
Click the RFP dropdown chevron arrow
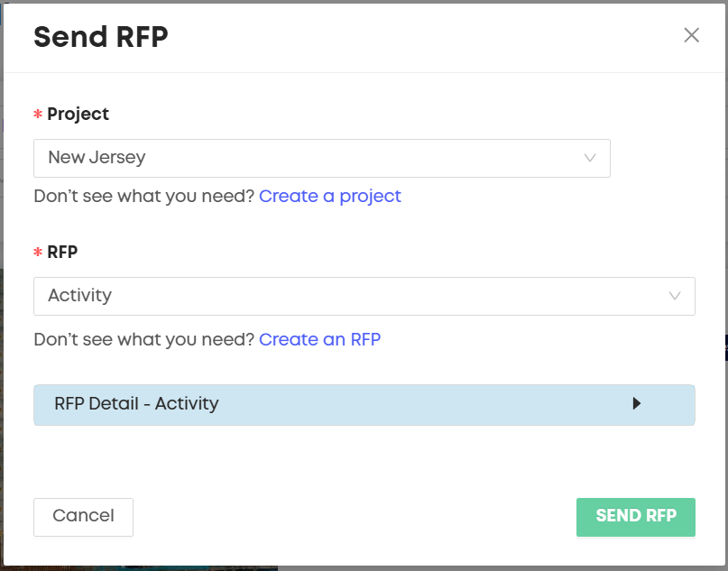[675, 296]
